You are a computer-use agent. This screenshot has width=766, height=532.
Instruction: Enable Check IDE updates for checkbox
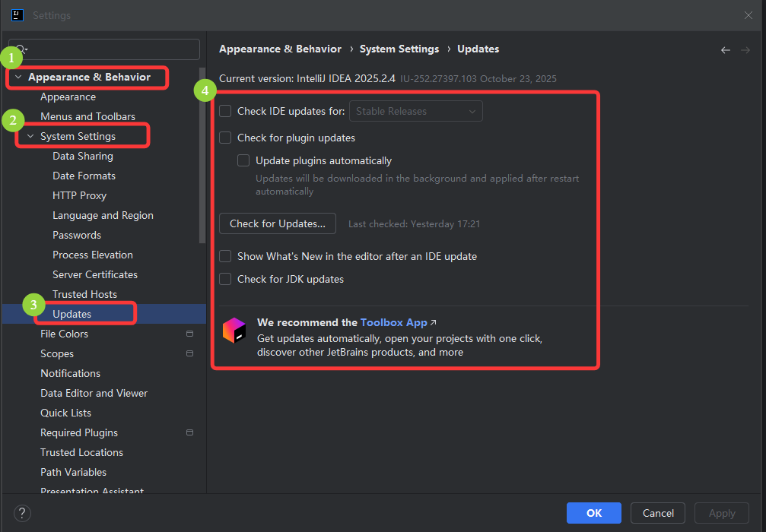225,111
